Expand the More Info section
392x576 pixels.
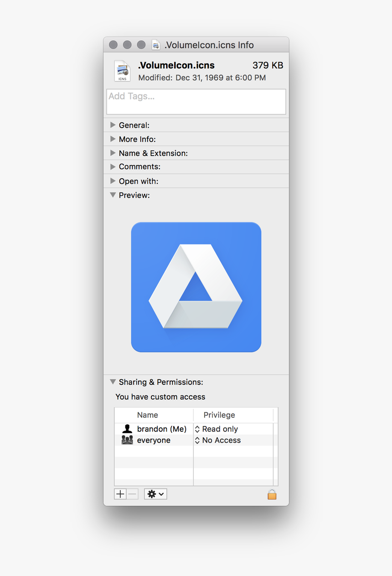[x=113, y=139]
